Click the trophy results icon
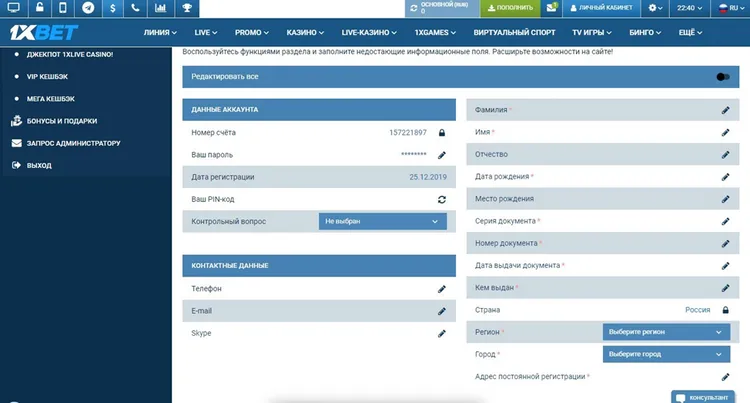750x403 pixels. 187,8
